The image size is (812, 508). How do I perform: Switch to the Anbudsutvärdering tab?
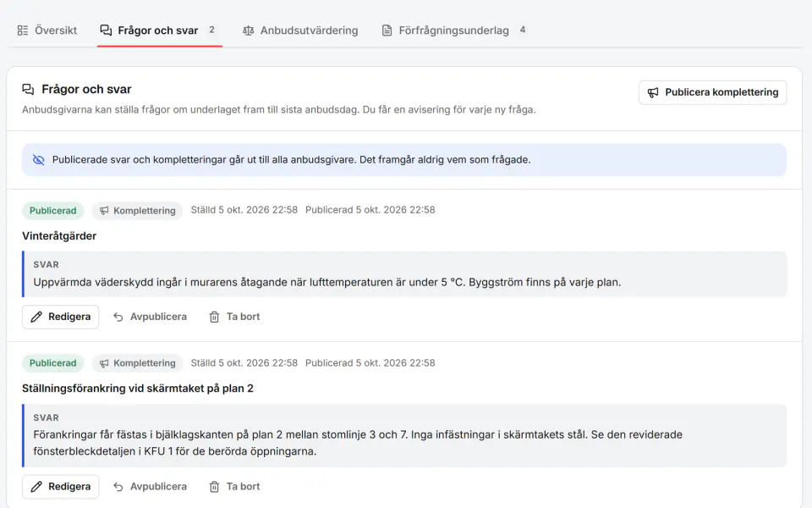300,30
